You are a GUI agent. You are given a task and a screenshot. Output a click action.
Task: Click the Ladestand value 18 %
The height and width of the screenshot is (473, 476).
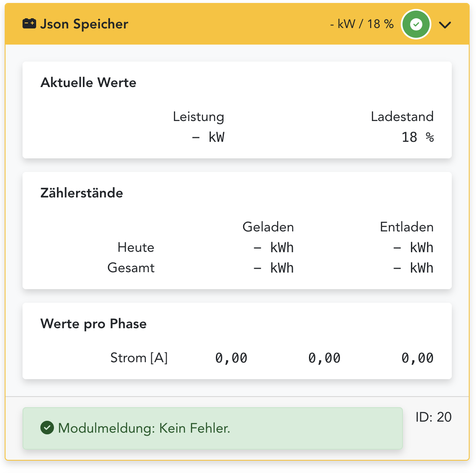[x=417, y=137]
